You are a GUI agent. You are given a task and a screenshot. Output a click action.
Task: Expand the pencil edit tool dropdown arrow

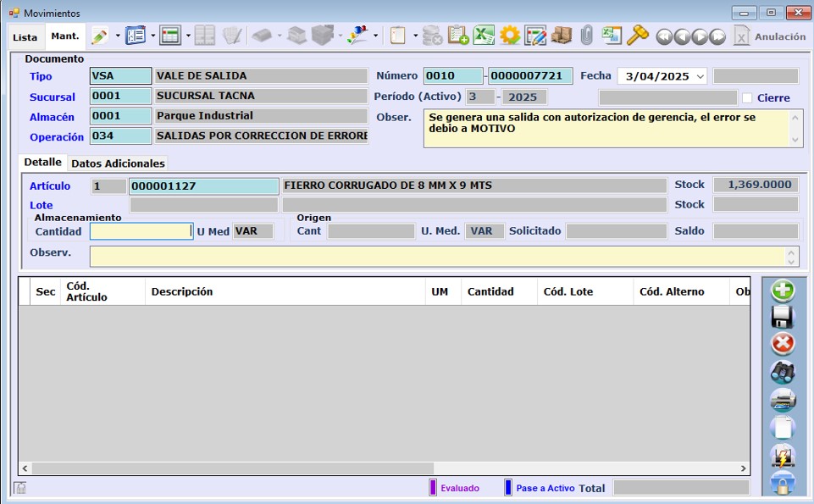coord(117,36)
